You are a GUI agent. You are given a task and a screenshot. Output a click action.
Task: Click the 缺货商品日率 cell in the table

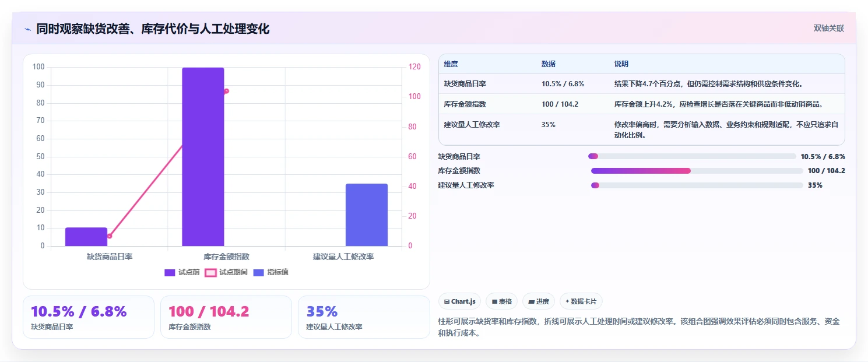click(465, 84)
